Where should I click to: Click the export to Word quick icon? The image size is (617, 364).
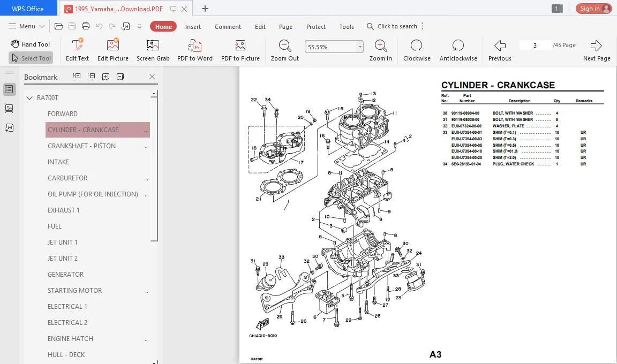126,26
